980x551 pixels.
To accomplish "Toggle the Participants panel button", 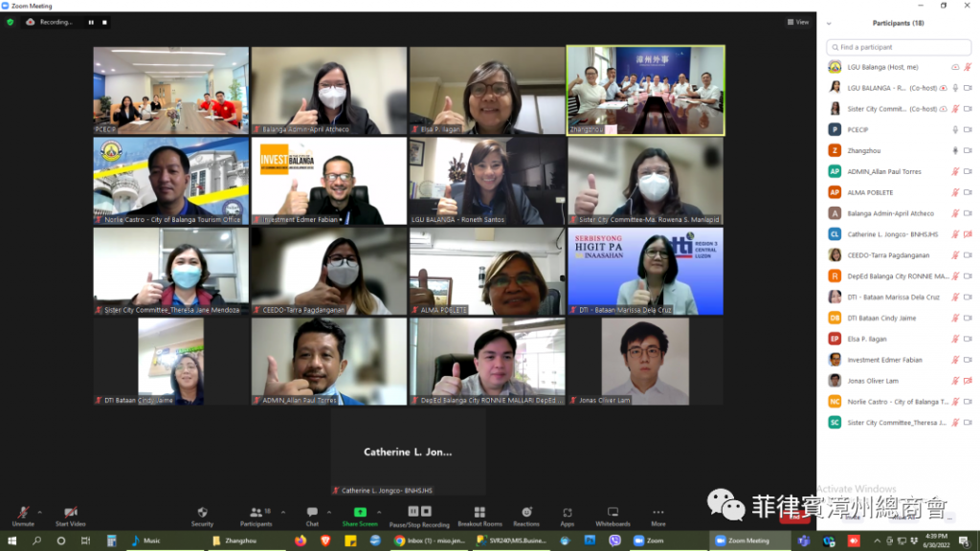I will click(256, 516).
